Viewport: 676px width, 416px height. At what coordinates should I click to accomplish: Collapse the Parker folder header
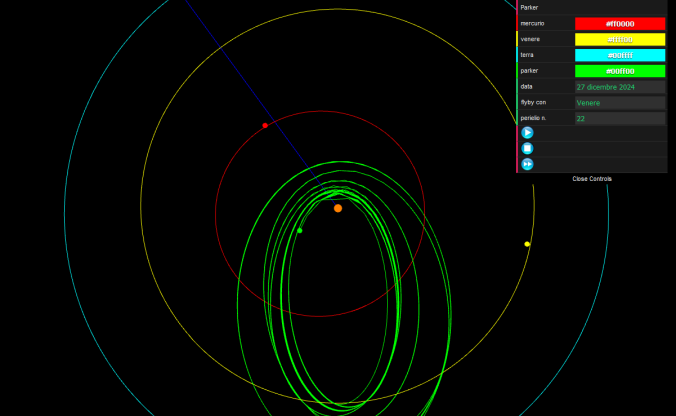coord(592,7)
